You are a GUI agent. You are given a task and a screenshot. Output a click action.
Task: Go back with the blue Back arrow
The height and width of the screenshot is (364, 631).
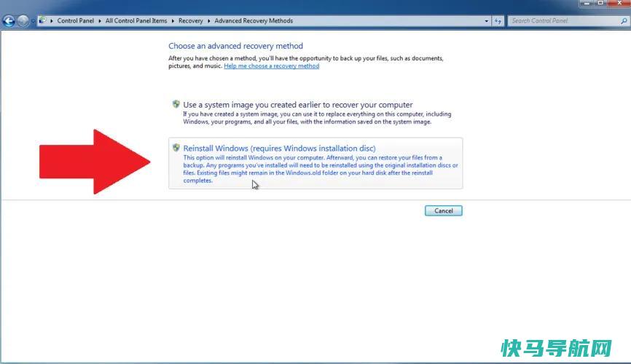pos(9,21)
